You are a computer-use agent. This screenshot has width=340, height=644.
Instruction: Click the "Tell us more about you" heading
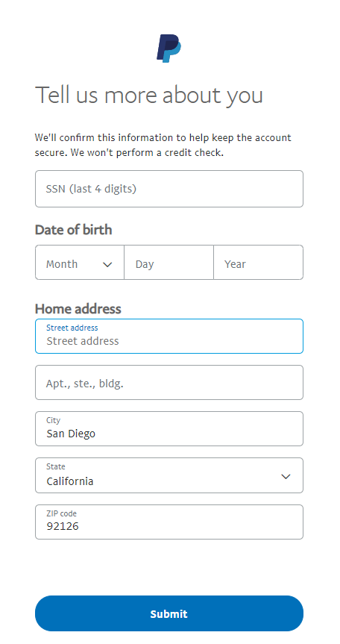click(149, 96)
